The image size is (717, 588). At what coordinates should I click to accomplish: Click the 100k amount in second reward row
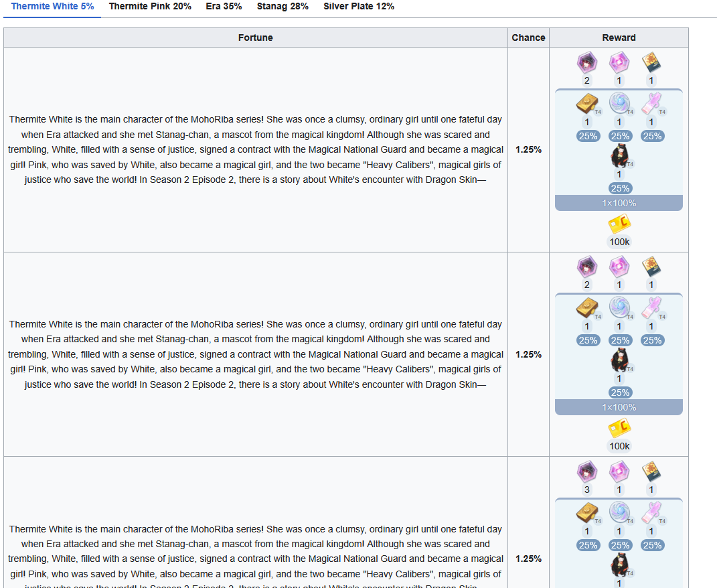click(x=619, y=446)
